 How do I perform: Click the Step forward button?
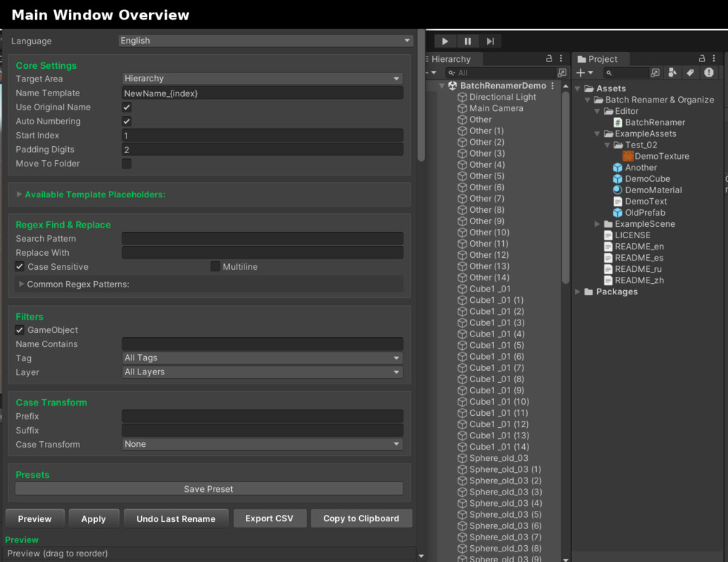(x=490, y=41)
